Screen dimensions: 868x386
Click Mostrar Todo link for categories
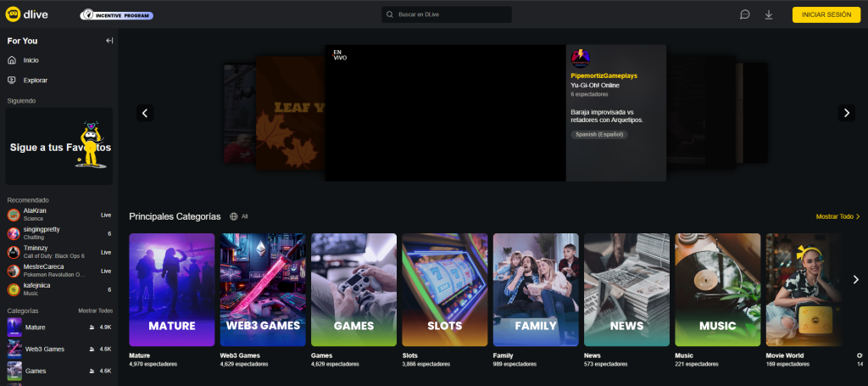pyautogui.click(x=837, y=216)
